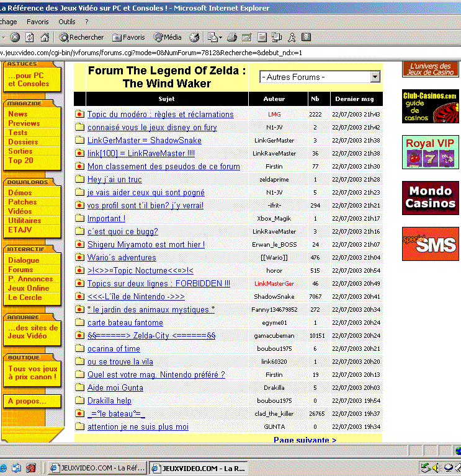Click 'Tous vos jeux à prix canon' boutique
Screen dimensions: 461x476
pos(32,372)
